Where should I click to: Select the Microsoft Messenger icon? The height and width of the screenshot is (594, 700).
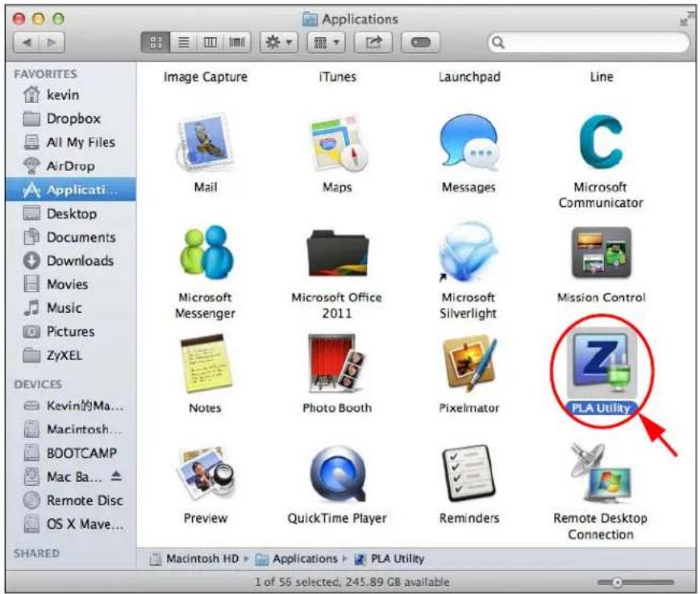pos(206,252)
